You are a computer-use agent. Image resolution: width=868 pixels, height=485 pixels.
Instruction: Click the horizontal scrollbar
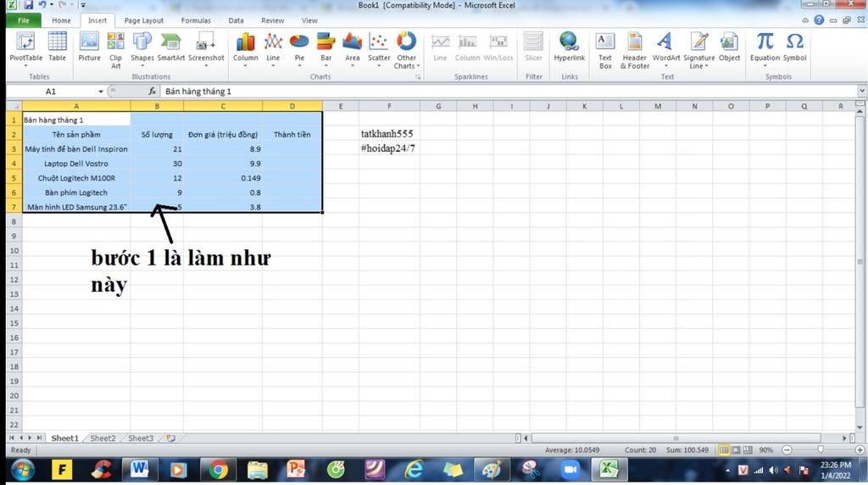(x=676, y=438)
